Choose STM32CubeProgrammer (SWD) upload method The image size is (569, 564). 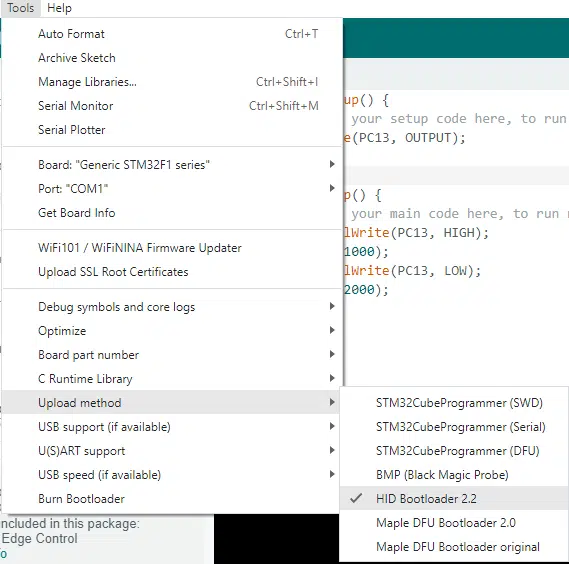454,402
